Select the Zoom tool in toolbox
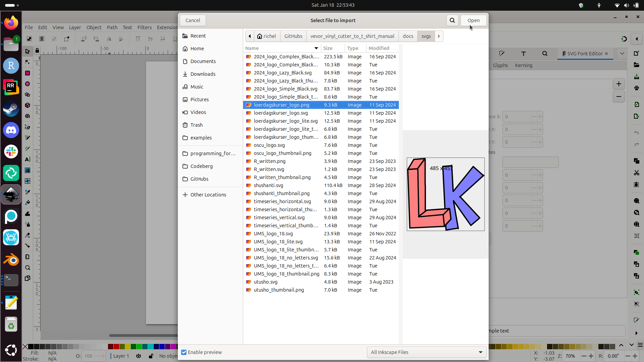Screen dimensions: 644x362 pos(28,267)
